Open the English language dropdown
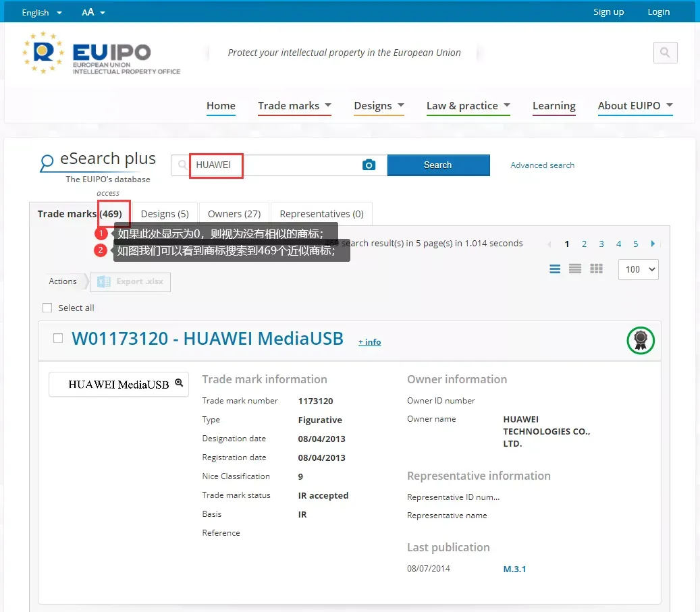Image resolution: width=700 pixels, height=612 pixels. (x=42, y=13)
